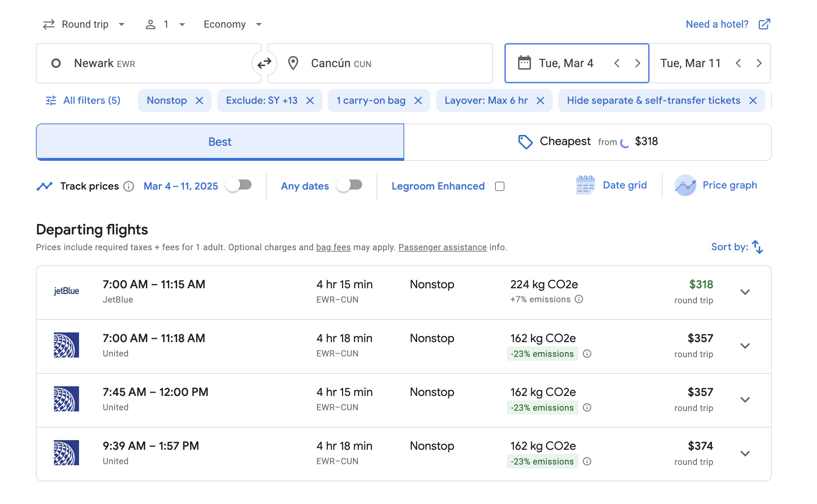Viewport: 817px width, 504px height.
Task: Open the Need a hotel external link icon
Action: [x=765, y=24]
